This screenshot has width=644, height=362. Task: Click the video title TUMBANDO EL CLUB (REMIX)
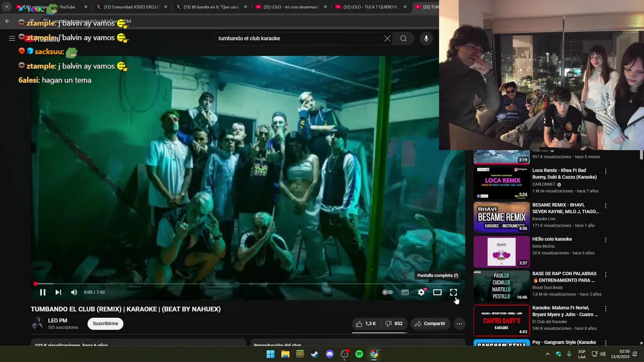click(126, 309)
